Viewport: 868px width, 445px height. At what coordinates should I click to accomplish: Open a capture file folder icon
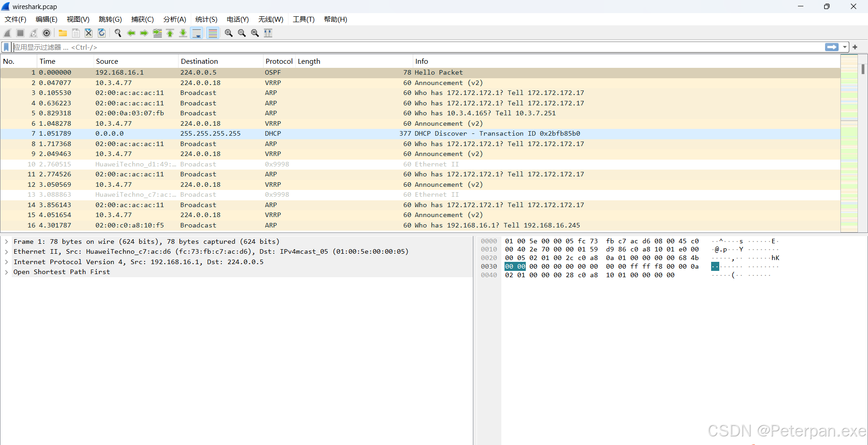tap(63, 33)
